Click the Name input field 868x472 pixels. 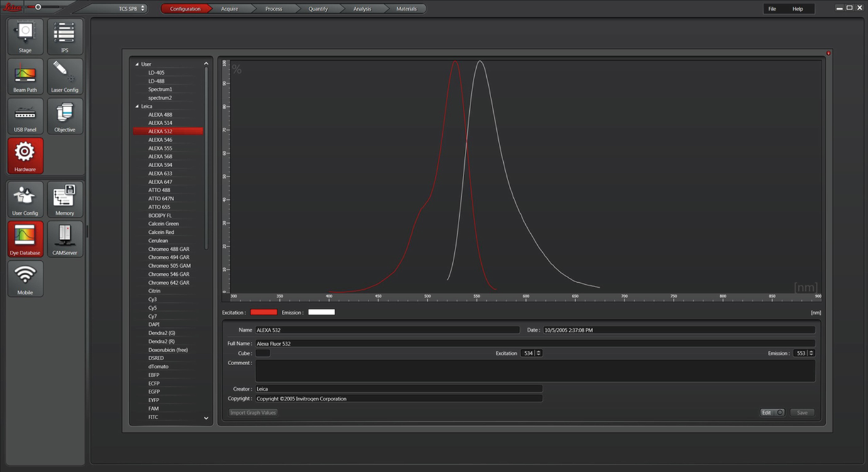(x=387, y=330)
